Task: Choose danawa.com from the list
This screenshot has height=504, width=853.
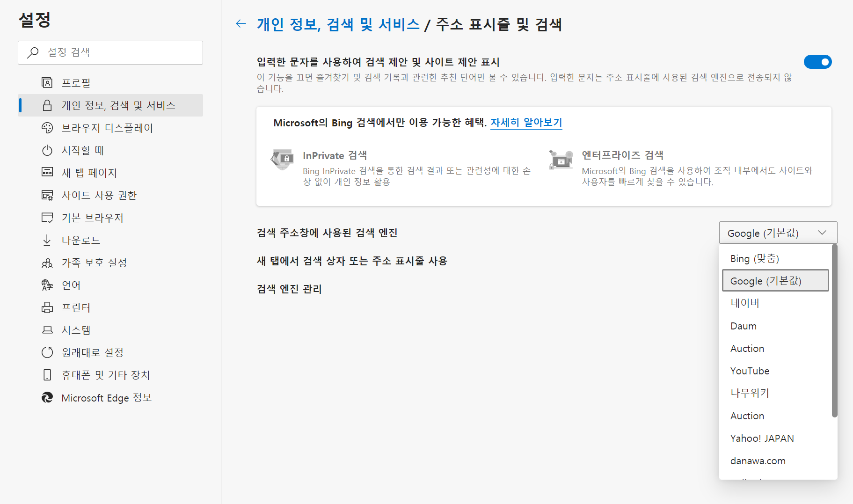Action: pyautogui.click(x=775, y=461)
